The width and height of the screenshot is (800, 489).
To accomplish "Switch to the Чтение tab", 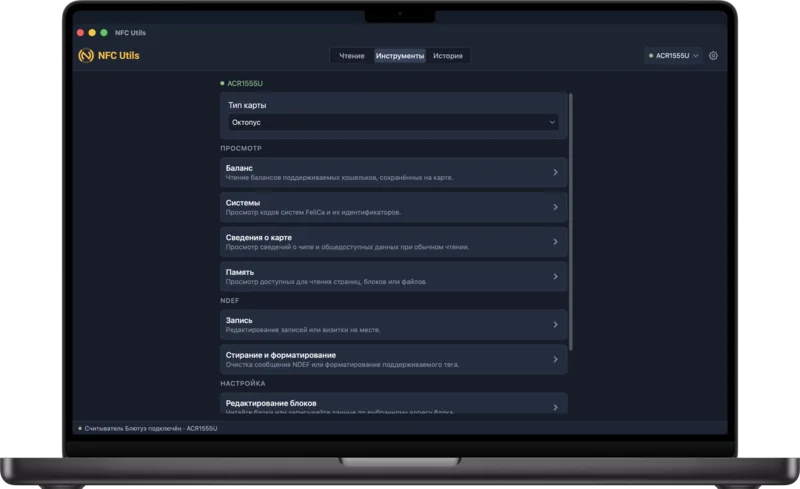I will [x=352, y=56].
